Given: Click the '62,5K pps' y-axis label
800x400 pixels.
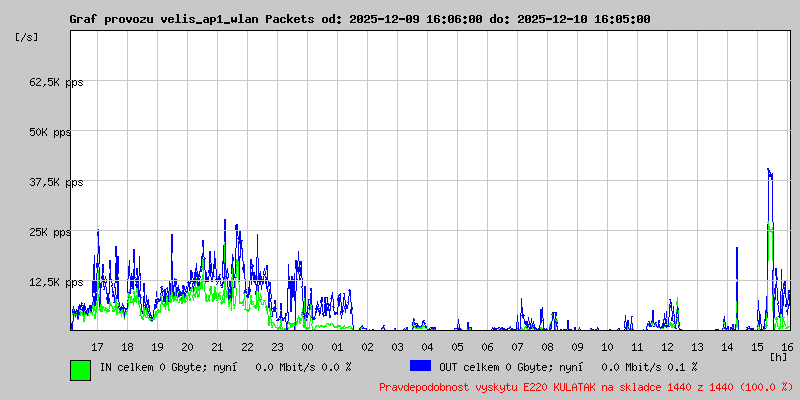Looking at the screenshot, I should coord(56,82).
